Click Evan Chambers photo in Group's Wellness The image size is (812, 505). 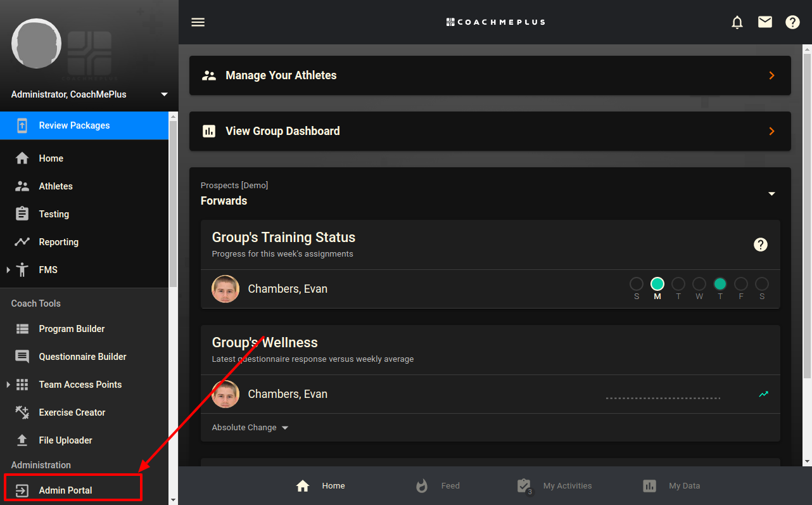point(225,394)
